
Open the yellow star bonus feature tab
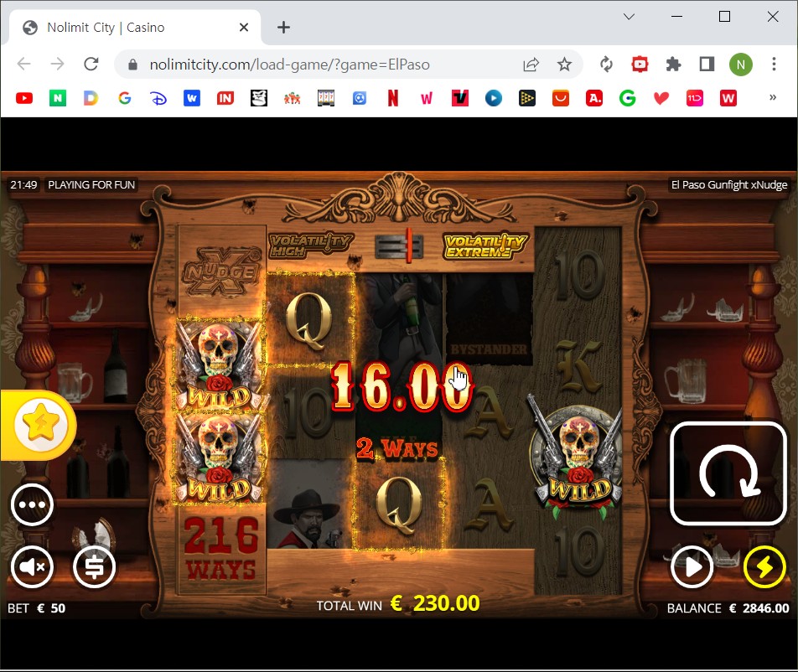(39, 425)
